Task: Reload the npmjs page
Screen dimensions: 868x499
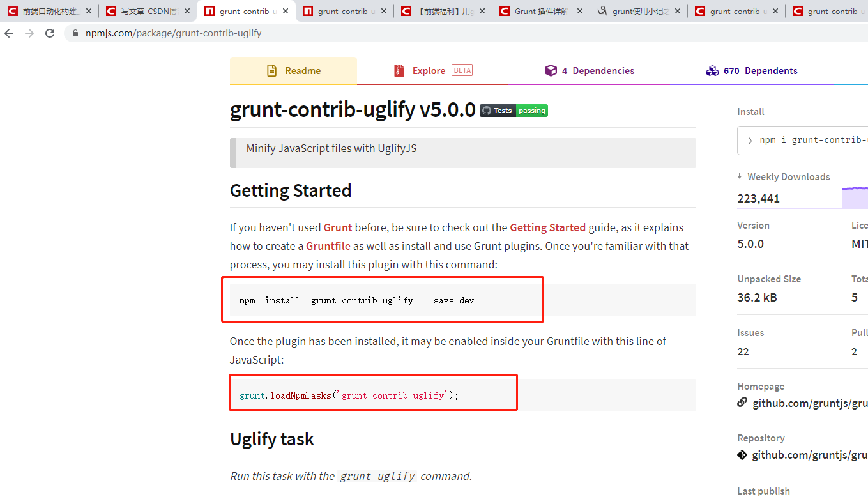Action: [50, 33]
